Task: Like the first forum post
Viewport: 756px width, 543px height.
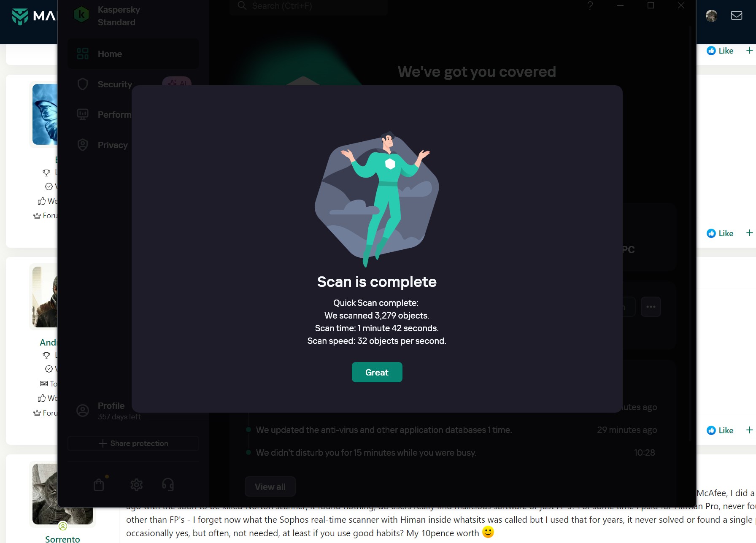Action: pyautogui.click(x=720, y=51)
